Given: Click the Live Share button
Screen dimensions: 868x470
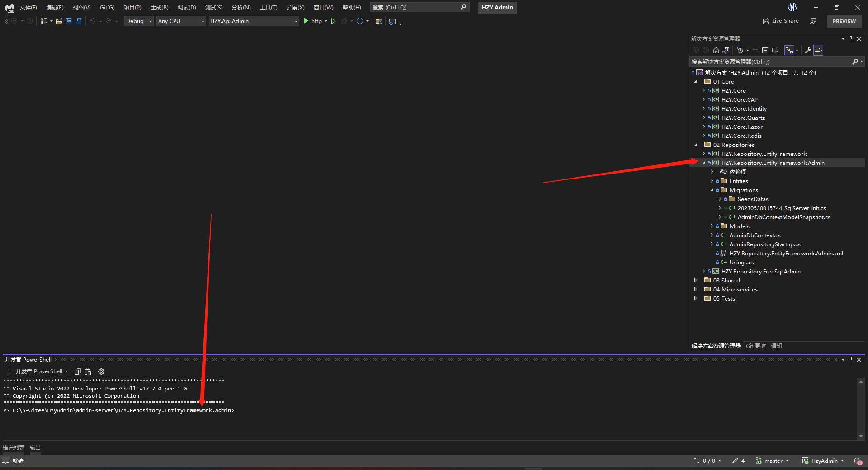Looking at the screenshot, I should coord(781,21).
